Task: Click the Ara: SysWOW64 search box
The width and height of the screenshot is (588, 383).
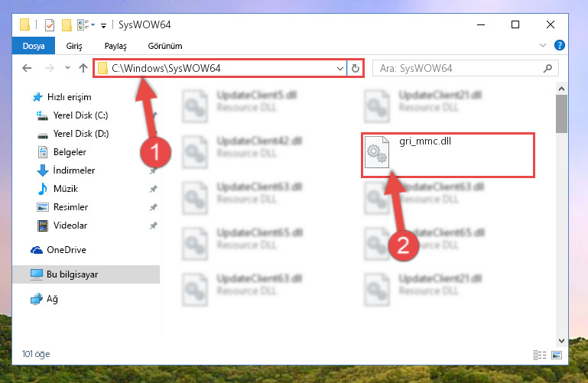Action: [x=466, y=68]
